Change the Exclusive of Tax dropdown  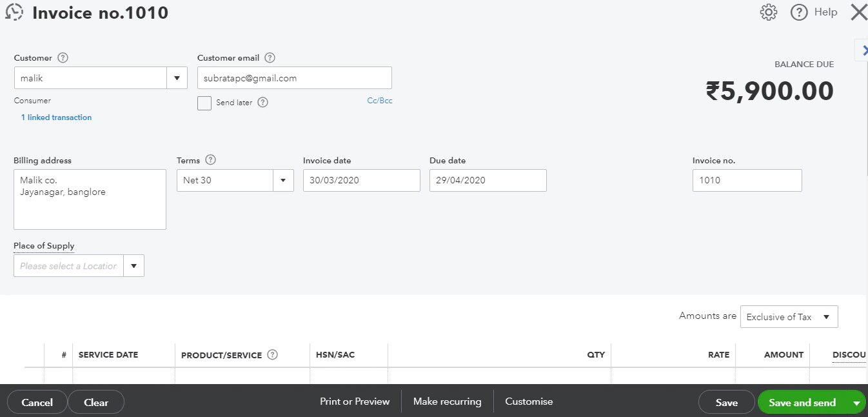789,317
